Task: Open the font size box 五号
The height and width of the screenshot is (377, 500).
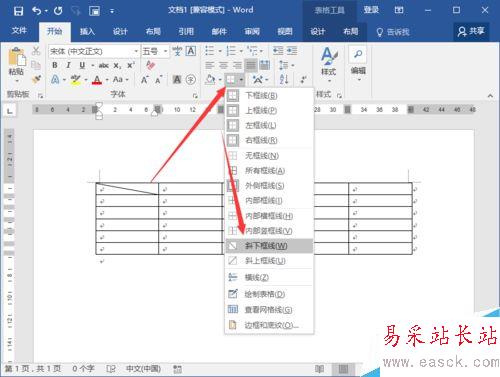Action: tap(155, 51)
